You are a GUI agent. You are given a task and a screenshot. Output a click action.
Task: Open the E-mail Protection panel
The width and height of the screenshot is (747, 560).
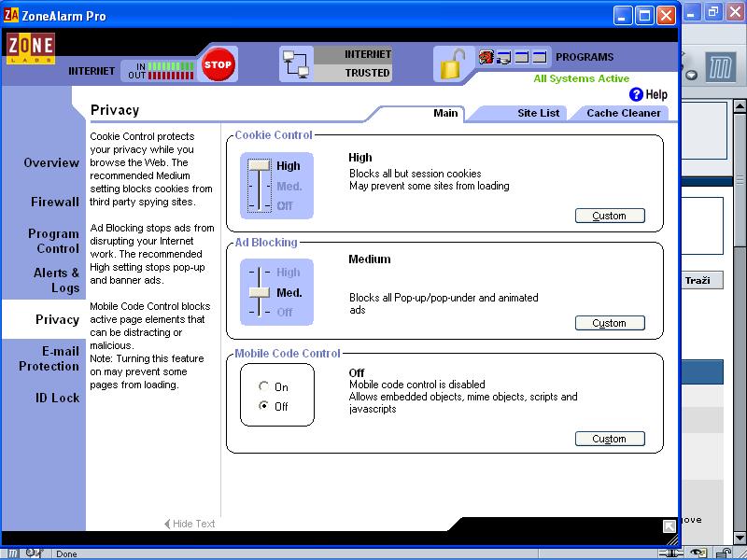pos(49,358)
